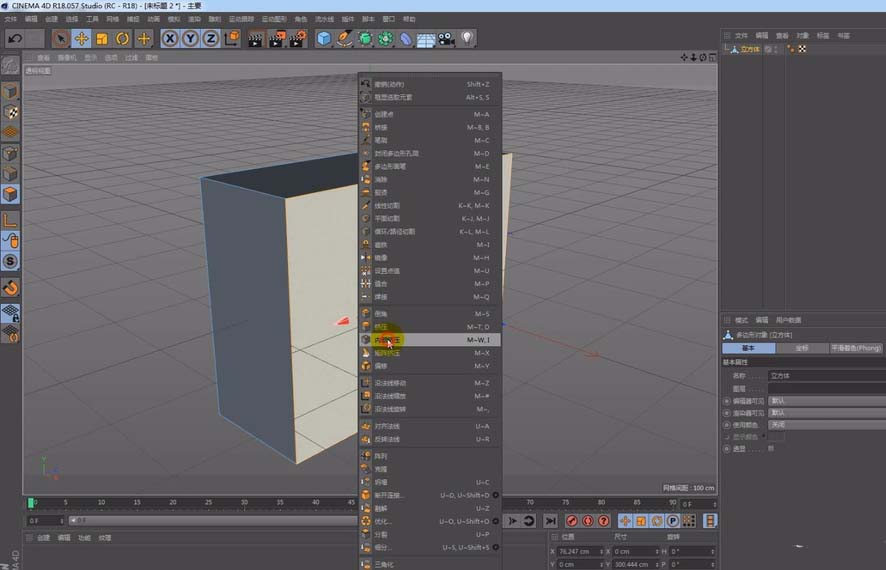Toggle the Y axis lock

pyautogui.click(x=190, y=39)
